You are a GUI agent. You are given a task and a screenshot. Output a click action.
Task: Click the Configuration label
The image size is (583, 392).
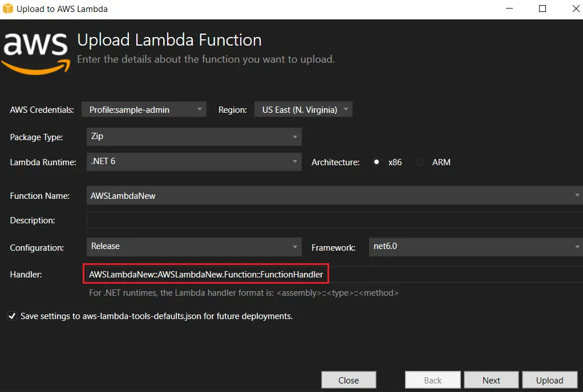37,248
